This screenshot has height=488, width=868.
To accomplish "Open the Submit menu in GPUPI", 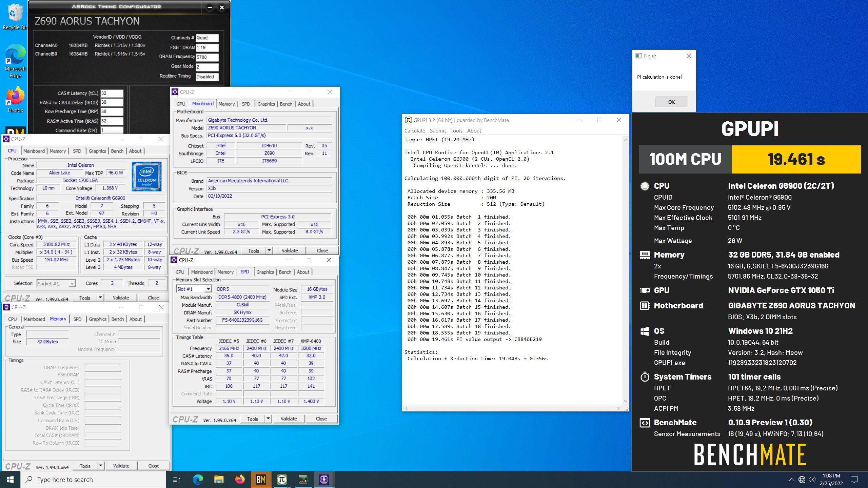I will pos(438,130).
